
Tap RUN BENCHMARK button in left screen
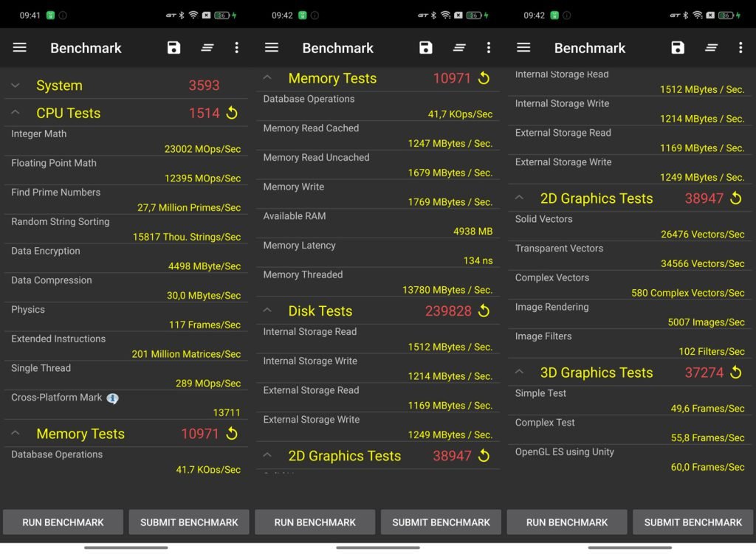click(x=63, y=522)
